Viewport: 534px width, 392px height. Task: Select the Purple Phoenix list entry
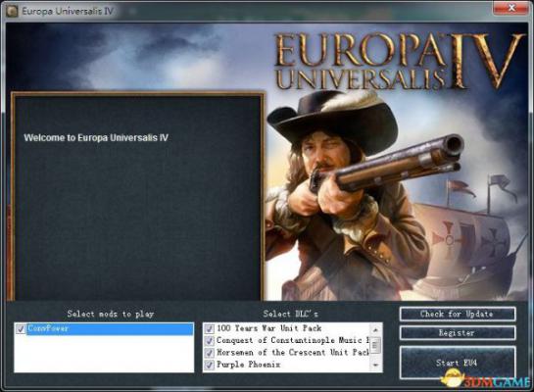pyautogui.click(x=249, y=365)
